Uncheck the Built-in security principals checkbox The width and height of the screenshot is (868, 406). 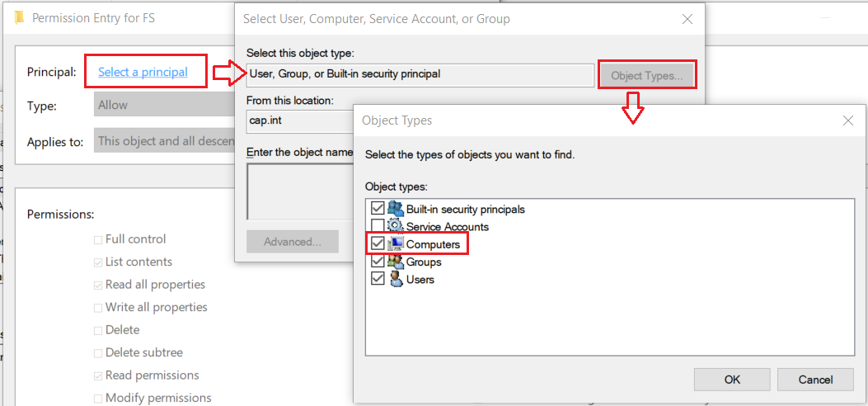click(378, 208)
